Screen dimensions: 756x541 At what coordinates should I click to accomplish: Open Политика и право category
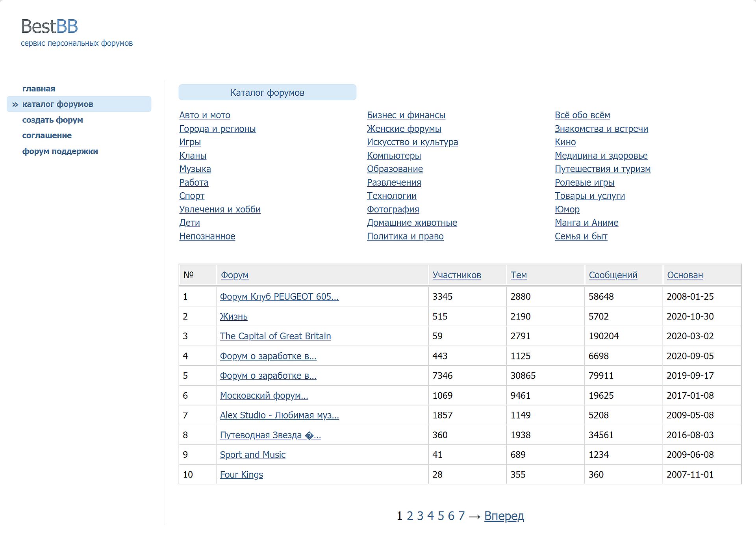405,236
